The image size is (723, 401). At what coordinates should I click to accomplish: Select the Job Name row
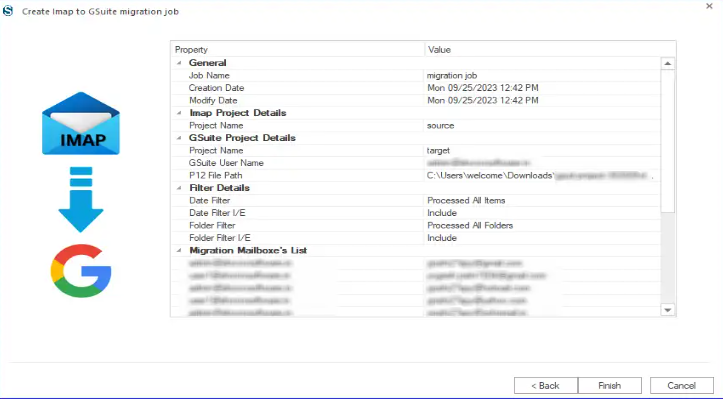(416, 76)
